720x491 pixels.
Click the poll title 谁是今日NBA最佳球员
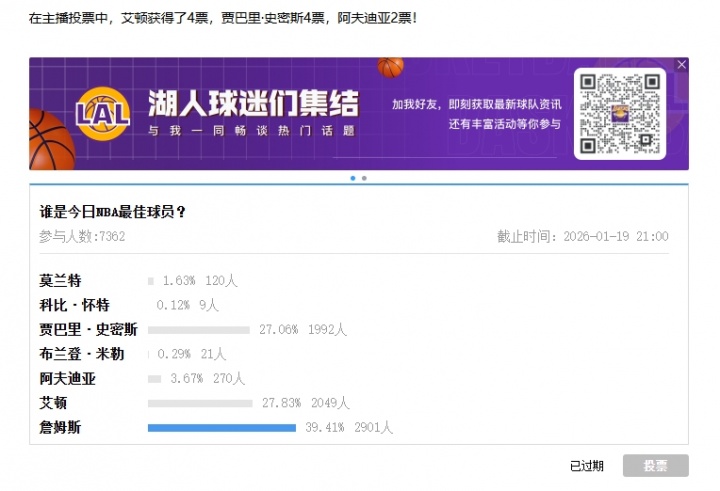tap(112, 212)
